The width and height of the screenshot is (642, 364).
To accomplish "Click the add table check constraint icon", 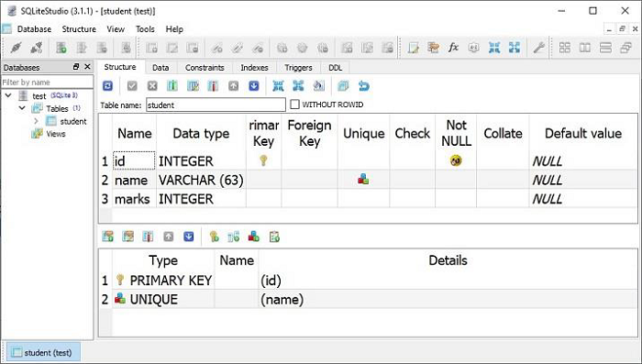I will tap(274, 237).
